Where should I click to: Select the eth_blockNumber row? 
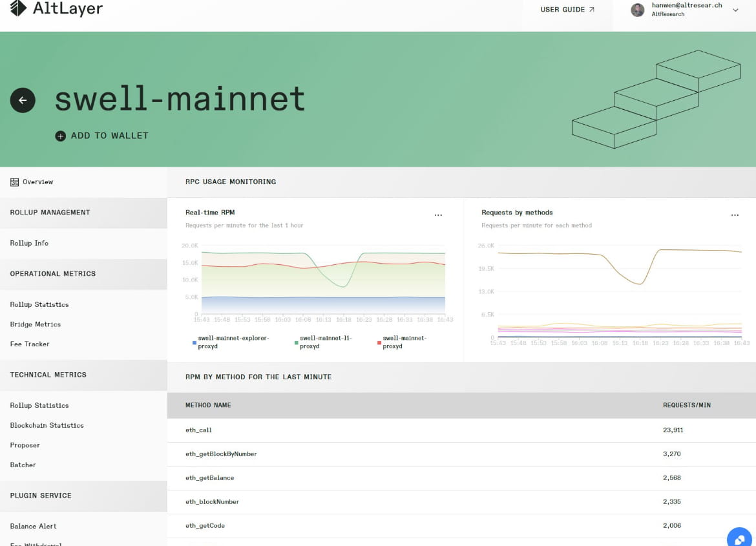pos(461,501)
